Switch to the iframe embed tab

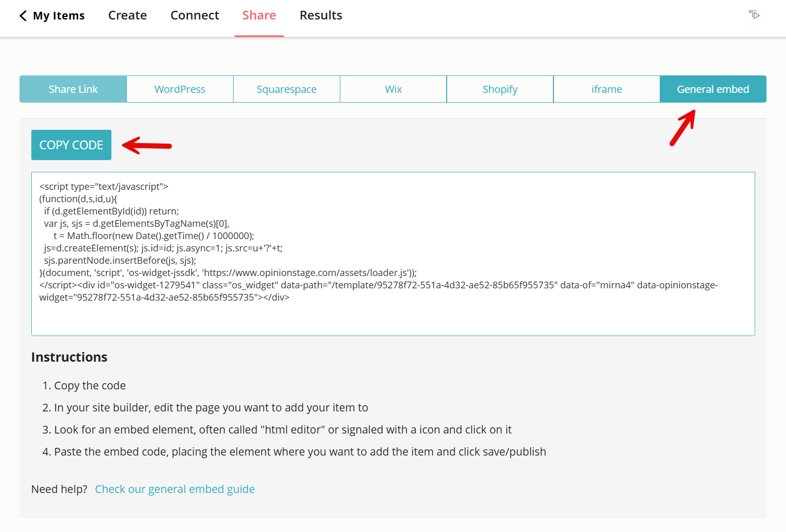[x=606, y=89]
